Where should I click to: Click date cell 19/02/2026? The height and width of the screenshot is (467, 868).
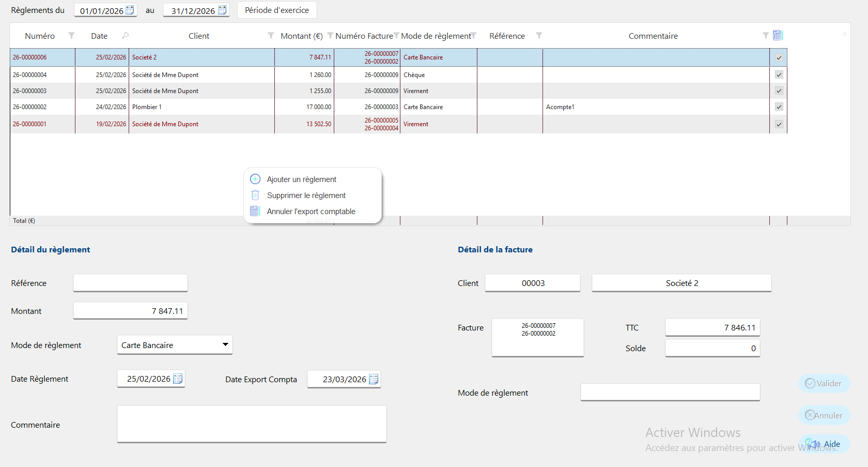[x=102, y=124]
